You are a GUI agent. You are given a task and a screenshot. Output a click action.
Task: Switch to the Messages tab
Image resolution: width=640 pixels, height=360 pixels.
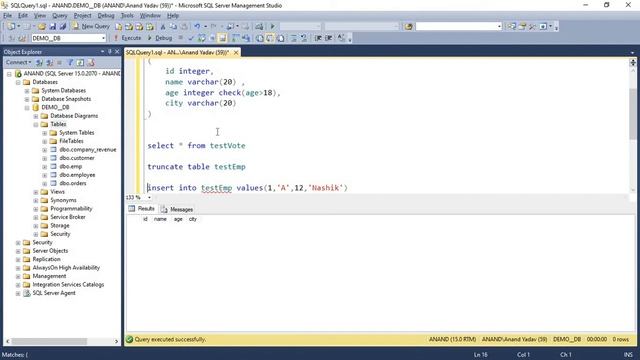coord(177,209)
